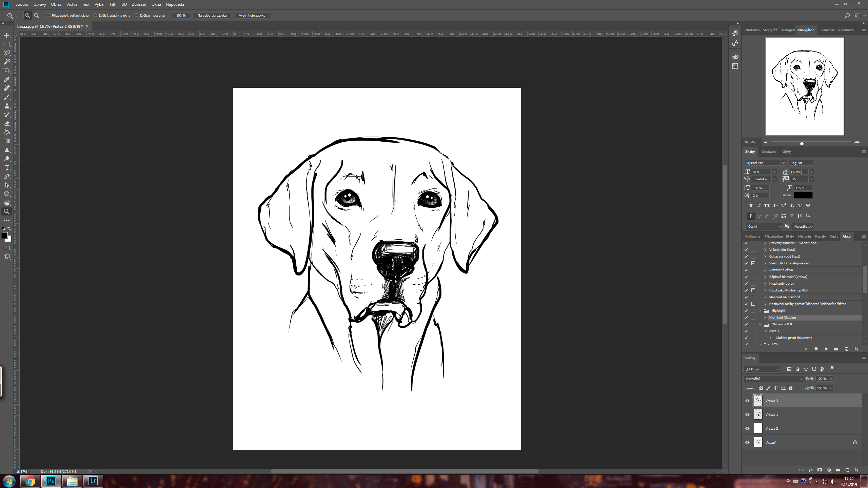Open the Soubor menu
This screenshot has width=868, height=488.
(22, 4)
